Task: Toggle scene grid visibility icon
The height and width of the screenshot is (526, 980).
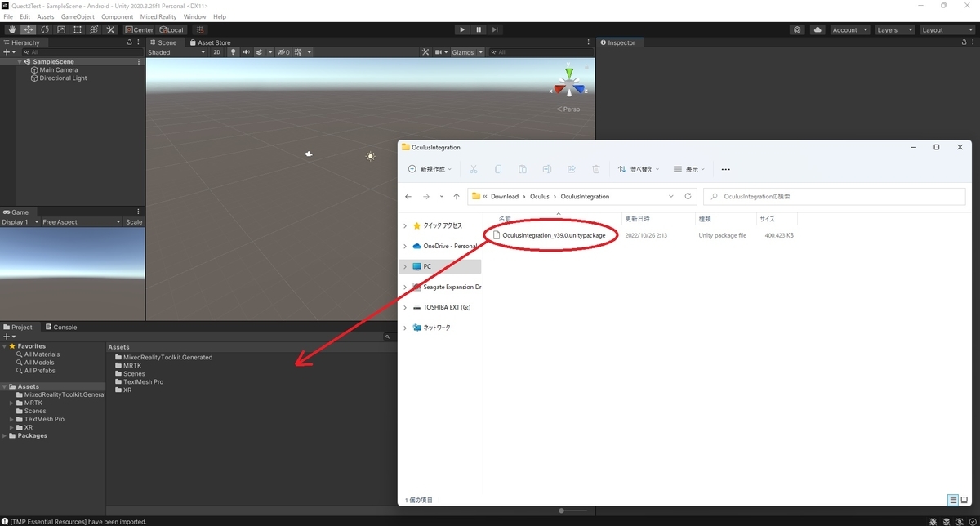Action: point(299,52)
